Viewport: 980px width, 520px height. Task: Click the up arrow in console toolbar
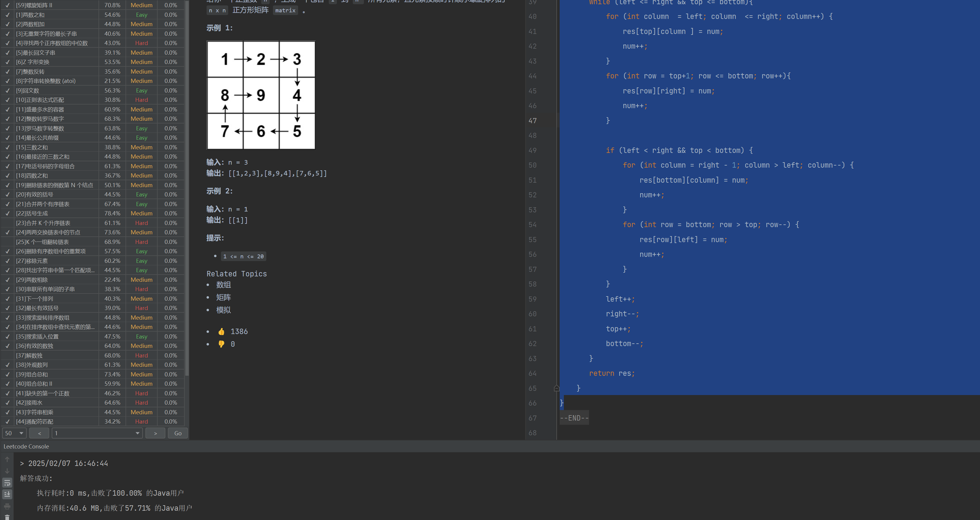pos(7,460)
